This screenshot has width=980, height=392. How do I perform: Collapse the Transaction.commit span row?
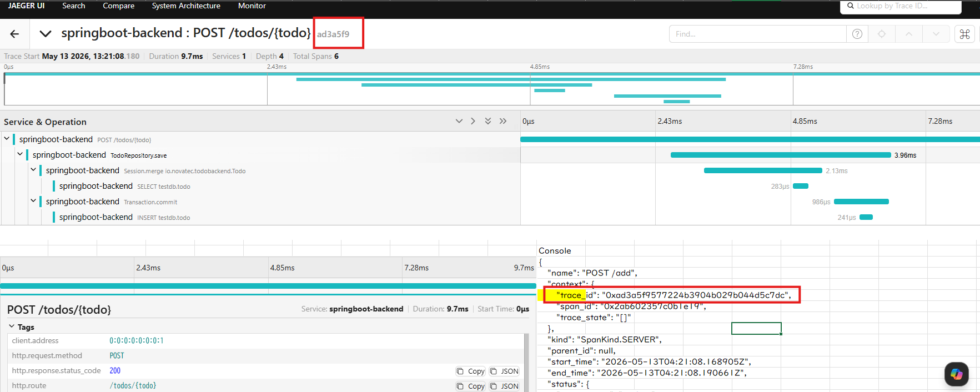pos(33,201)
